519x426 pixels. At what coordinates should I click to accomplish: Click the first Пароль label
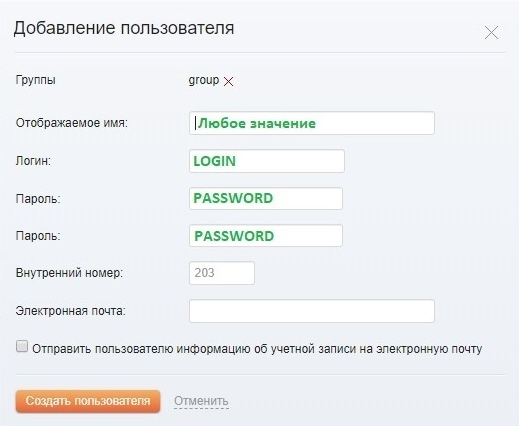click(x=38, y=199)
